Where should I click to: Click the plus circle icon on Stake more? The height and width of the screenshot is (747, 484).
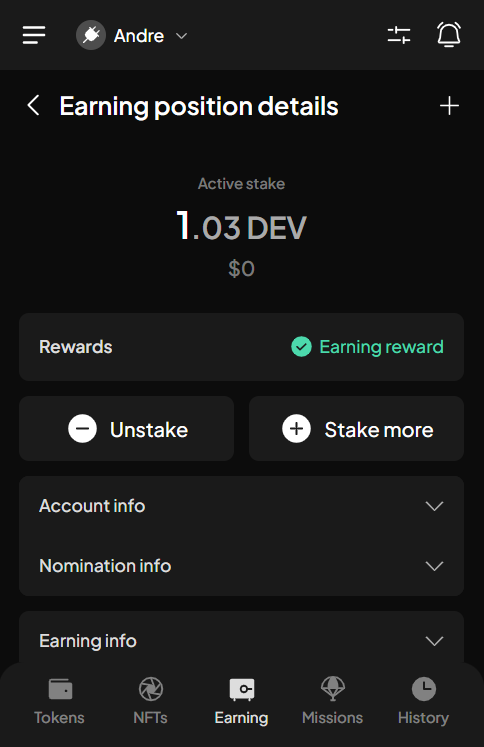point(296,429)
